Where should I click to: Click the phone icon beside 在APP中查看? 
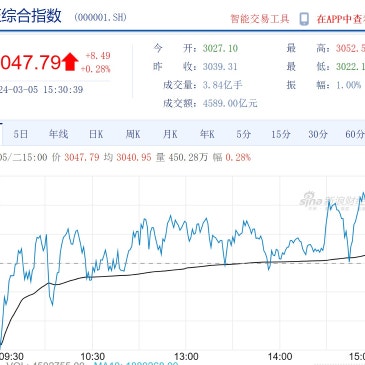tap(304, 19)
